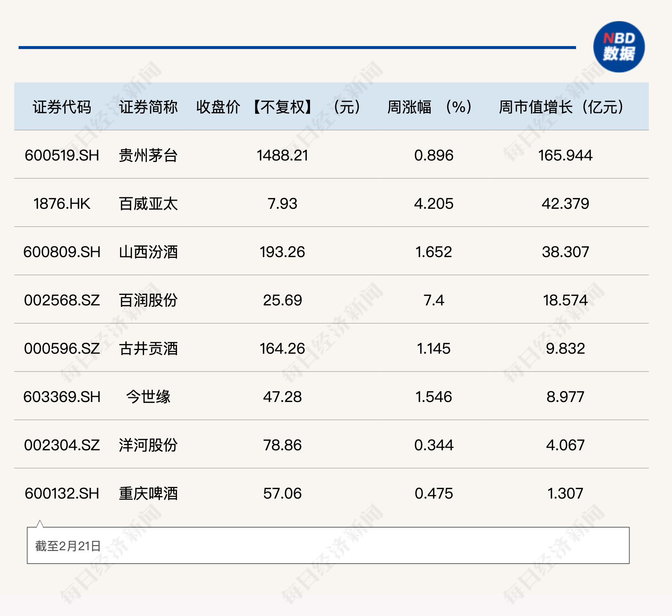Click the 百润股份 name cell
The height and width of the screenshot is (616, 672).
pyautogui.click(x=148, y=300)
